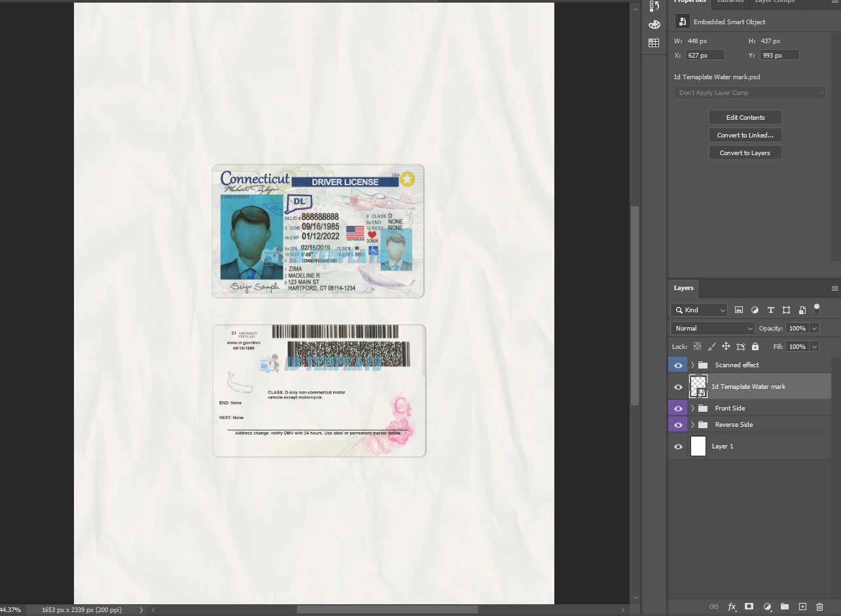The width and height of the screenshot is (841, 616).
Task: Open the Kind filter type dropdown
Action: pyautogui.click(x=699, y=310)
